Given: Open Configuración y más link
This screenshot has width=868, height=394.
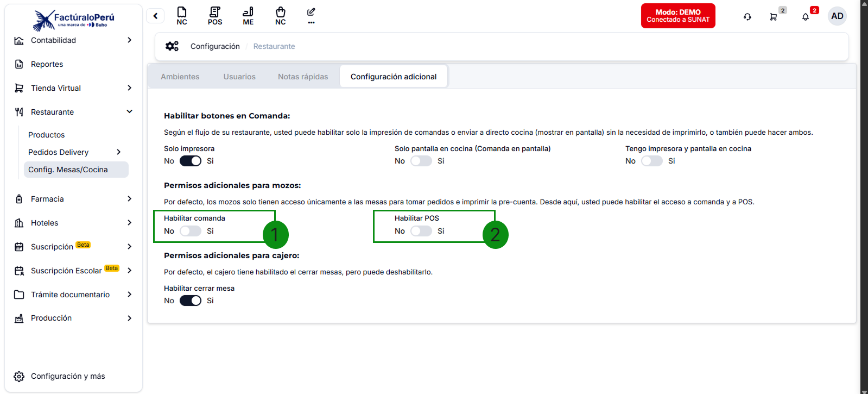Looking at the screenshot, I should [67, 376].
